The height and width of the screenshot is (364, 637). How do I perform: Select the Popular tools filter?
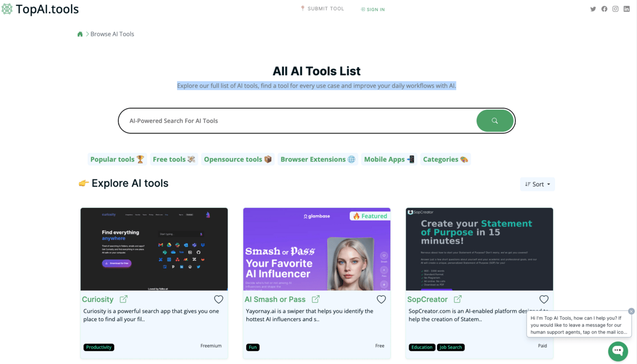(x=117, y=159)
